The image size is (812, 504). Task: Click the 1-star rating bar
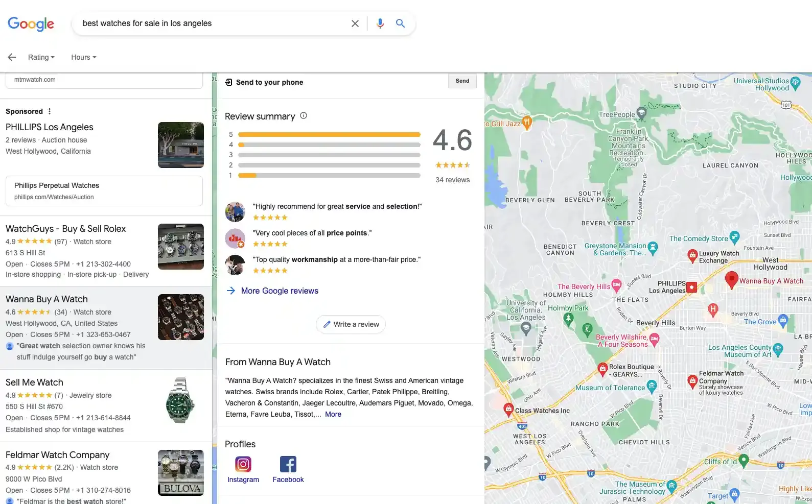(x=329, y=175)
